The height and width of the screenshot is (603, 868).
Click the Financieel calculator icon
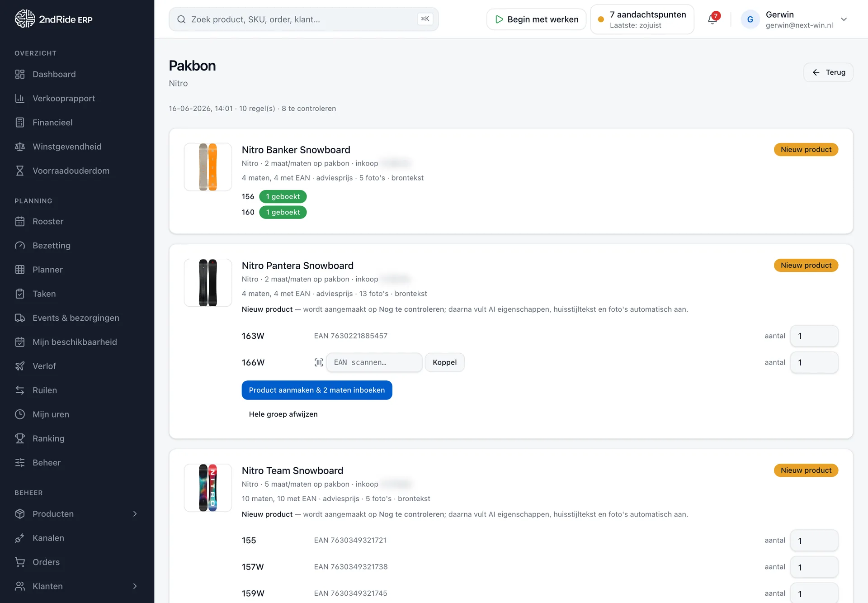pyautogui.click(x=20, y=122)
